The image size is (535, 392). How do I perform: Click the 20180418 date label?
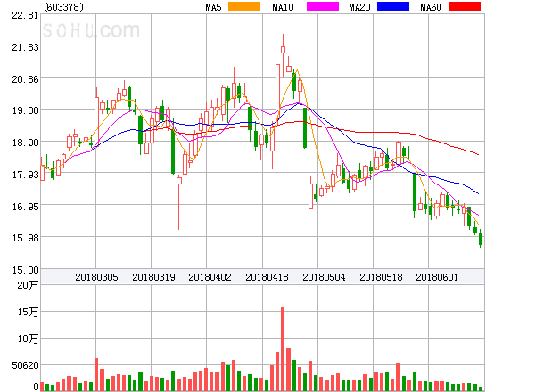tap(267, 277)
